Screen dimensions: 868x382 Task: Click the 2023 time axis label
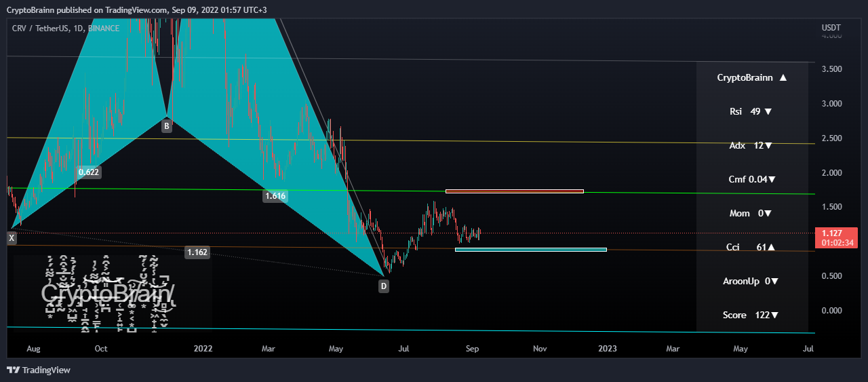click(x=607, y=349)
